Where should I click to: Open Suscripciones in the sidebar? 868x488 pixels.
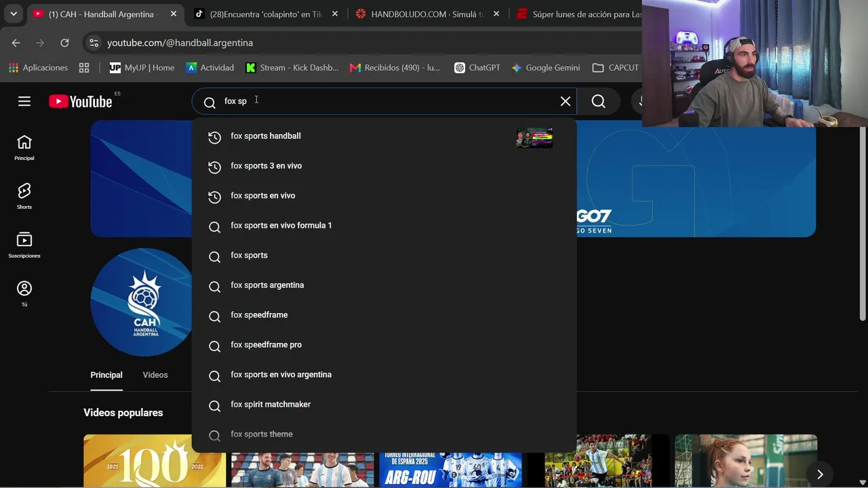[24, 245]
